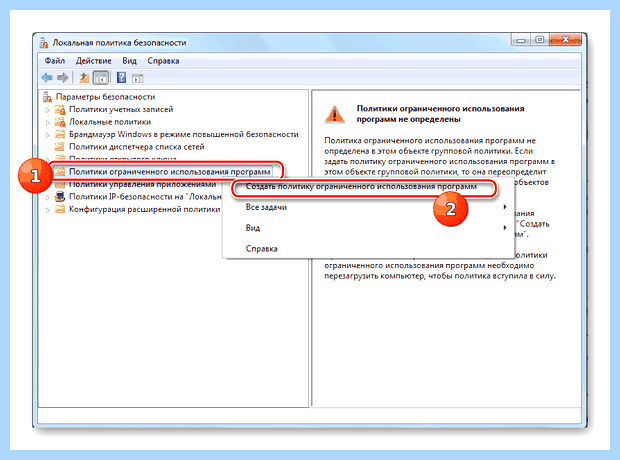
Task: Close the Локальная политика безопасности window
Action: point(566,40)
